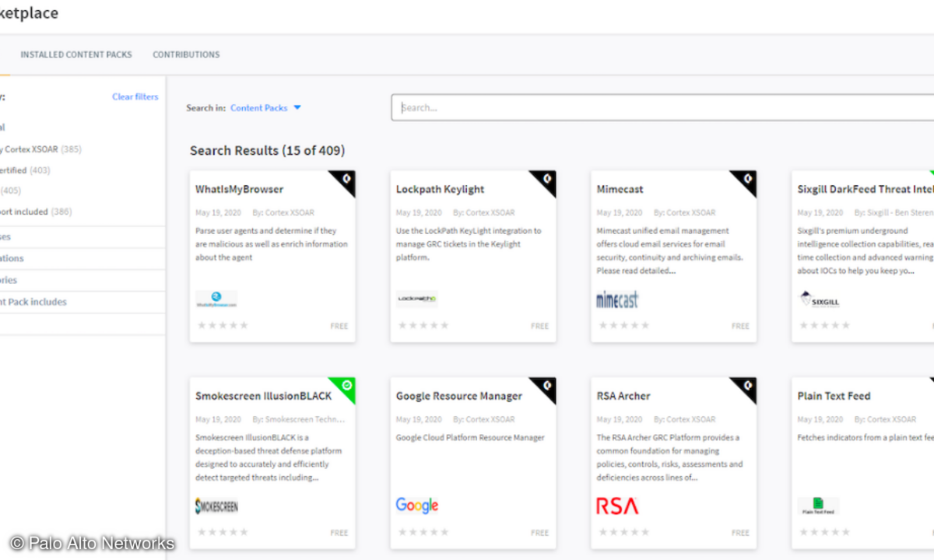The image size is (934, 560).
Task: Click the Search Results (15 of 409) heading
Action: (x=267, y=150)
